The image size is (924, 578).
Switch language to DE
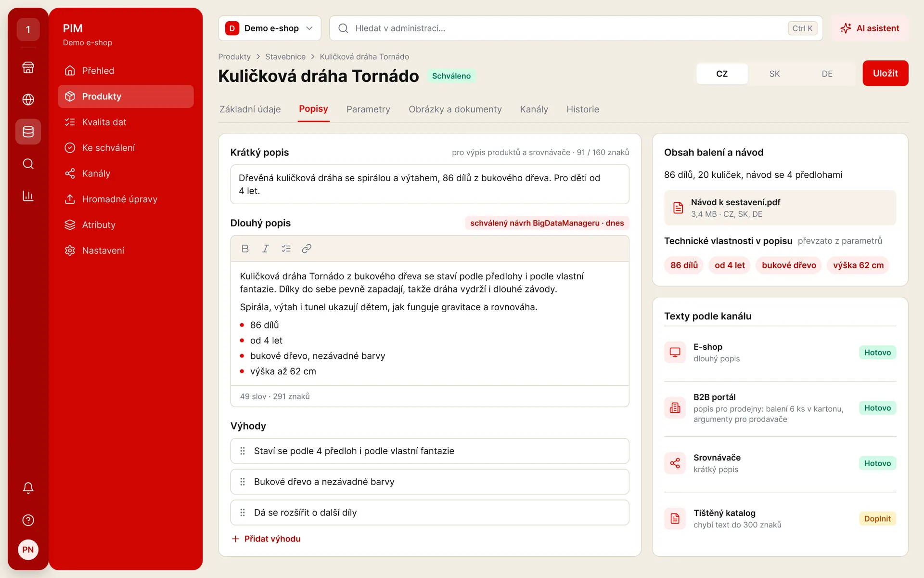point(827,74)
